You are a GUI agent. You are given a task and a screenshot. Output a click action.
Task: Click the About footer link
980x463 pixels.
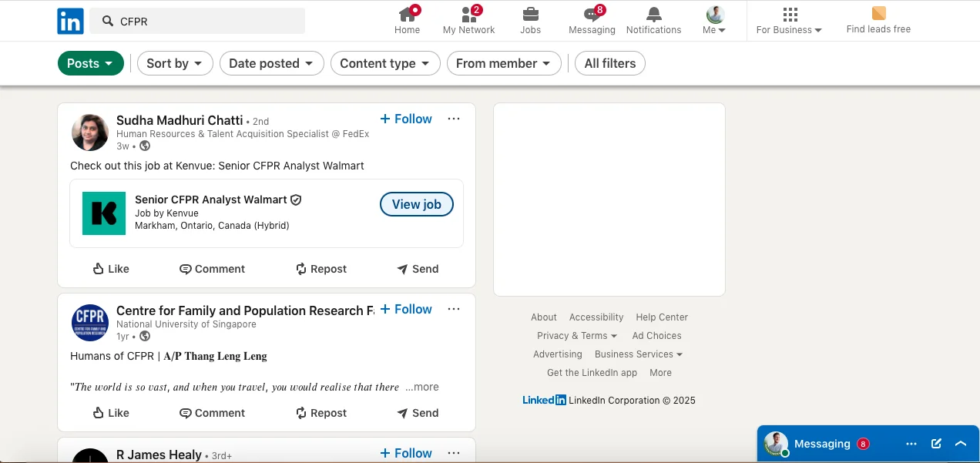[543, 317]
